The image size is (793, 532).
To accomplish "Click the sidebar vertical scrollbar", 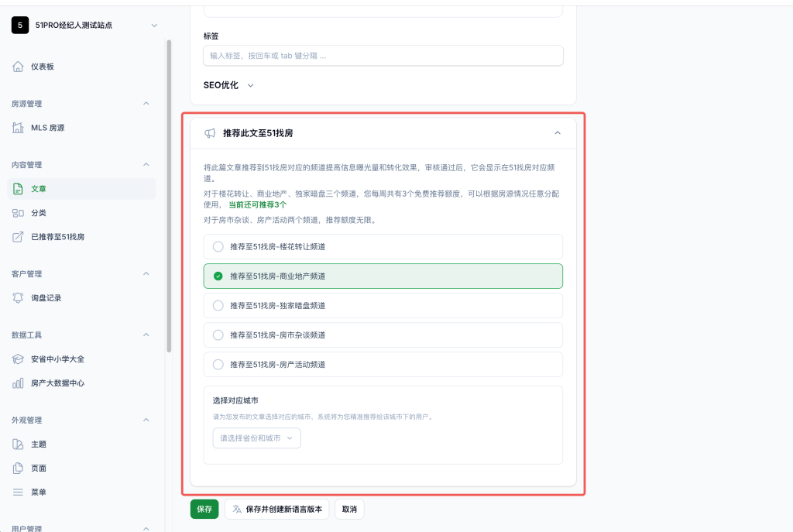I will click(x=169, y=196).
